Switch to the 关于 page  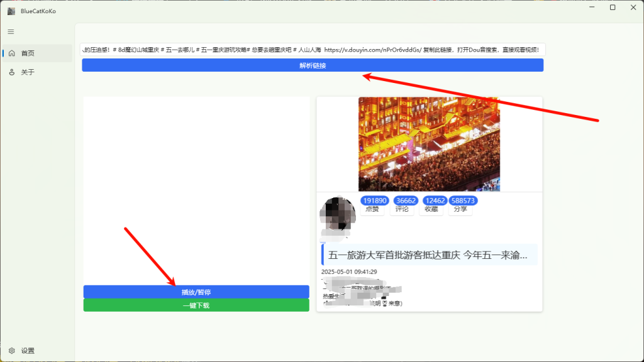28,72
